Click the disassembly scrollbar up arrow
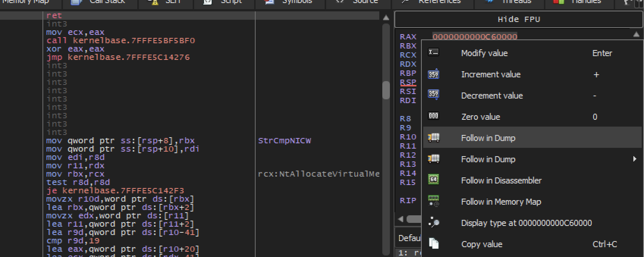 [x=386, y=17]
